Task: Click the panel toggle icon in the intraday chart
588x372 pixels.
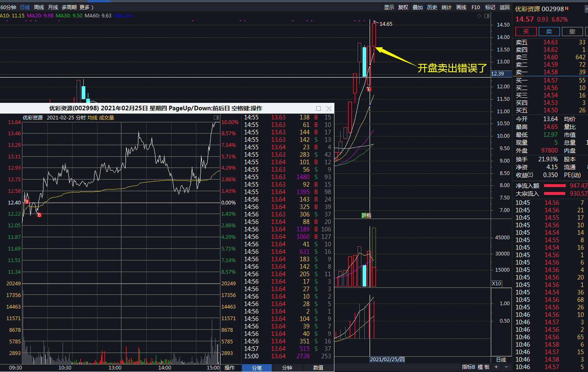Action: point(216,118)
